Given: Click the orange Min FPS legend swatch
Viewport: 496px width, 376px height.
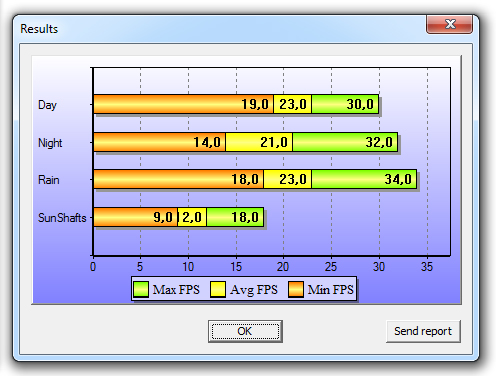Looking at the screenshot, I should coord(296,289).
